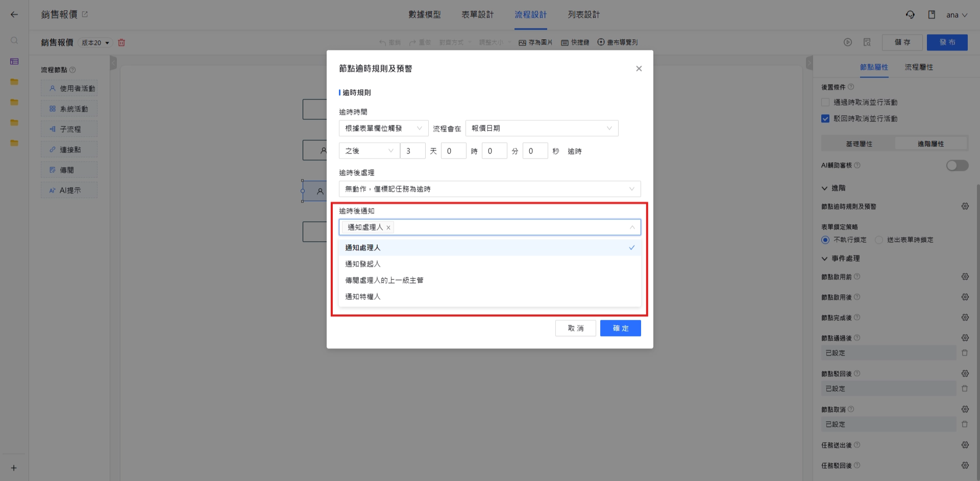980x481 pixels.
Task: Open the 根據表單欄位觸發 dropdown
Action: pyautogui.click(x=384, y=129)
